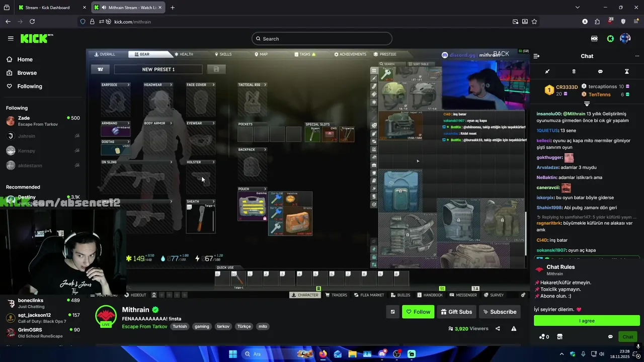Click the sword moderation icon in chat
Screen dimensions: 644x362
(x=547, y=71)
